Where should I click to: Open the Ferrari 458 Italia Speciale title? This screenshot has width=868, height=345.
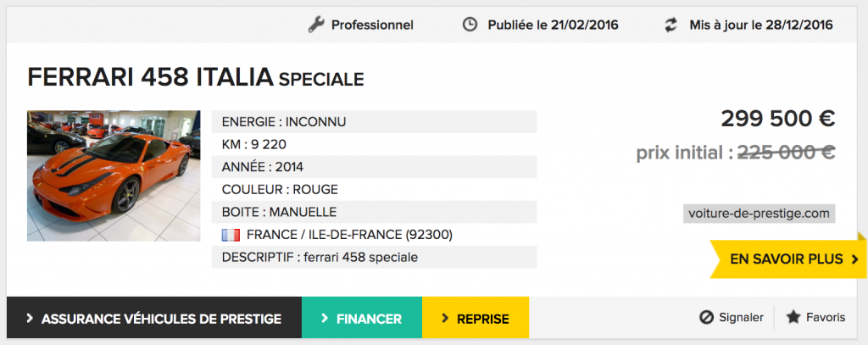196,77
